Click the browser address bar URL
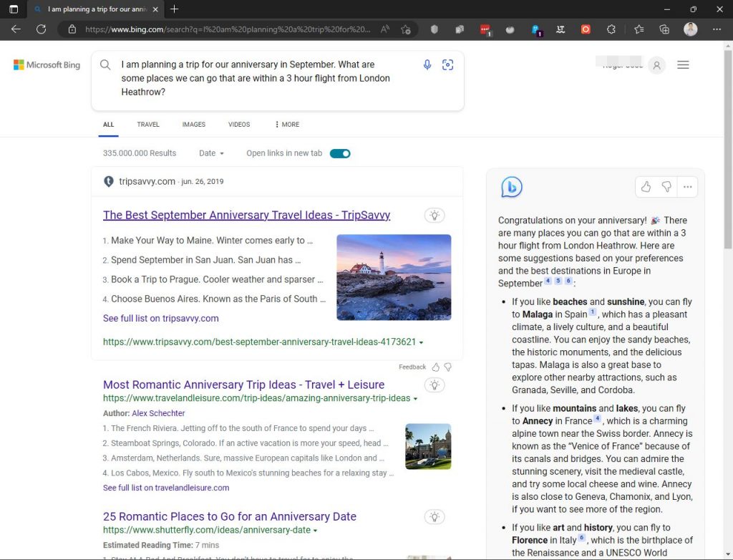733x560 pixels. [228, 29]
